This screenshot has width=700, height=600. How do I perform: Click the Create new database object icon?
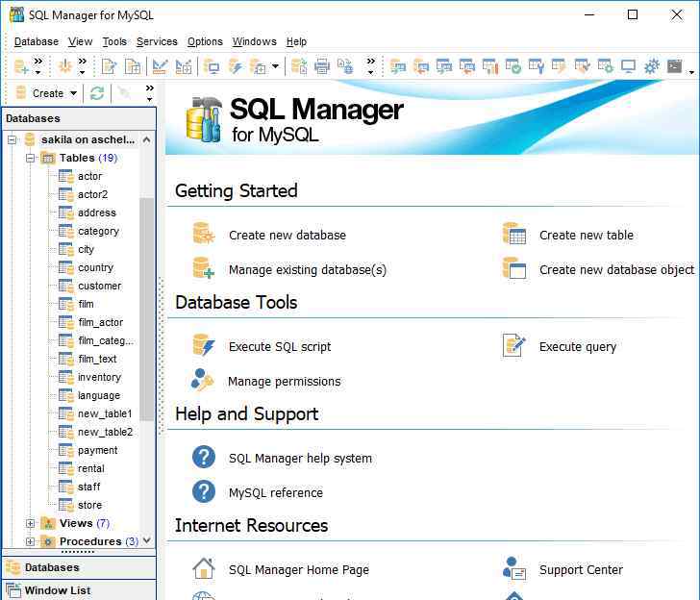tap(514, 268)
